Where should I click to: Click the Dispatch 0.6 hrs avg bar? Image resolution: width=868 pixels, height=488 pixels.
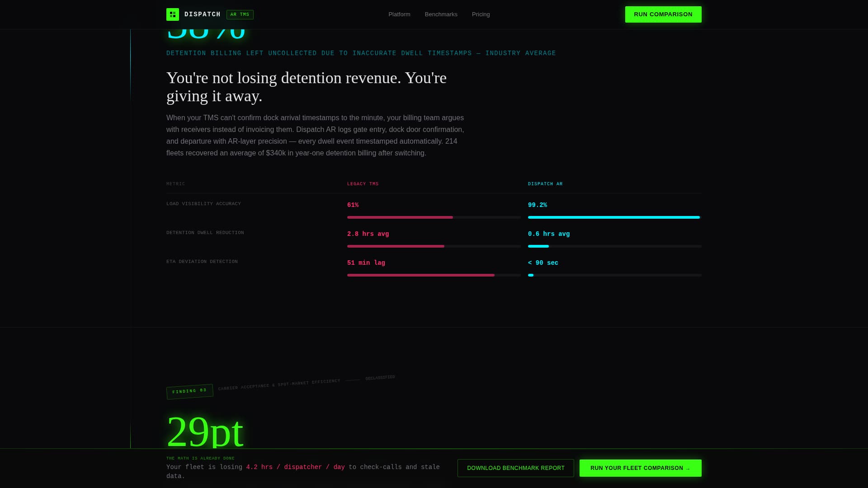pos(615,246)
